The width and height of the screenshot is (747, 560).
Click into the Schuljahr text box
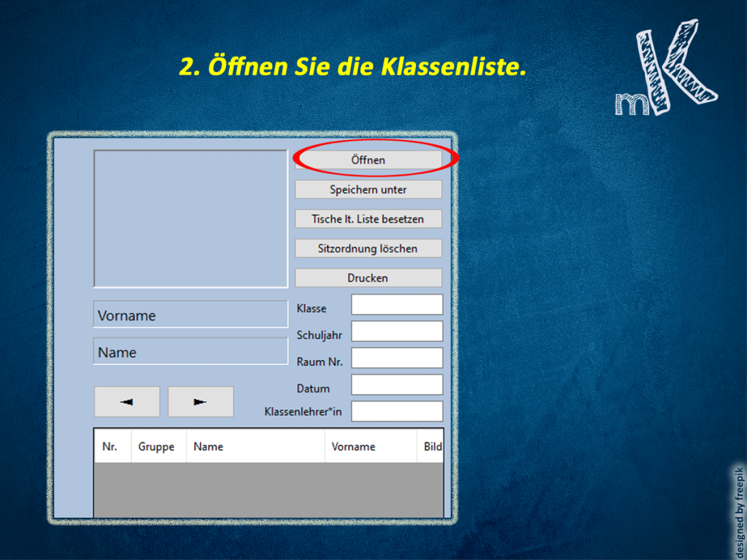[397, 332]
